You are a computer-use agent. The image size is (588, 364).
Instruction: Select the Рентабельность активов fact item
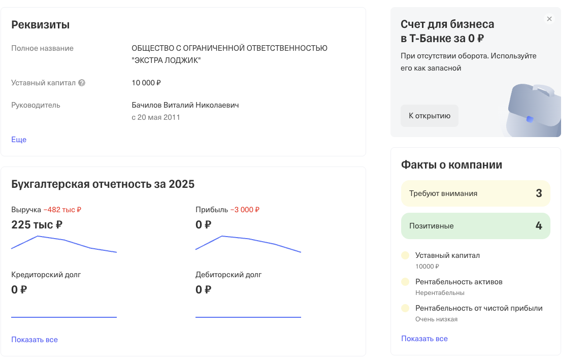coord(459,287)
